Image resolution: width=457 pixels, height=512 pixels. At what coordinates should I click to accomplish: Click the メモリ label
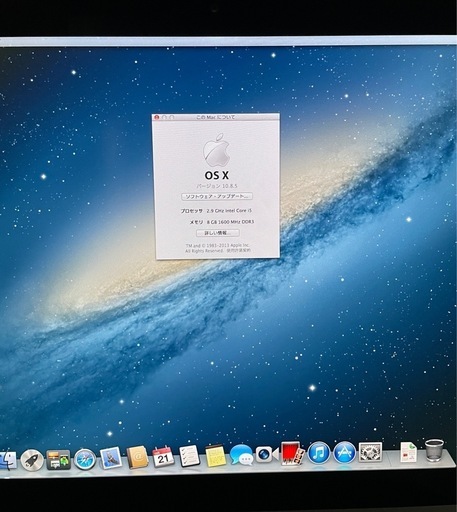pos(196,222)
